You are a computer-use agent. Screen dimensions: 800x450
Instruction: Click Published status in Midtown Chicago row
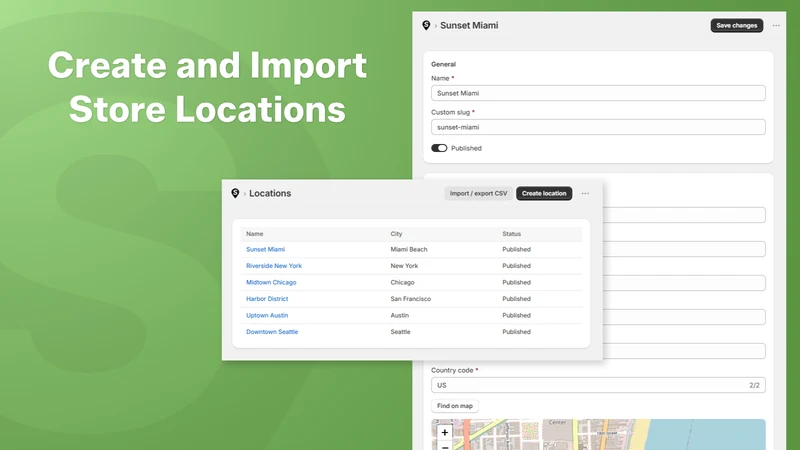tap(516, 282)
